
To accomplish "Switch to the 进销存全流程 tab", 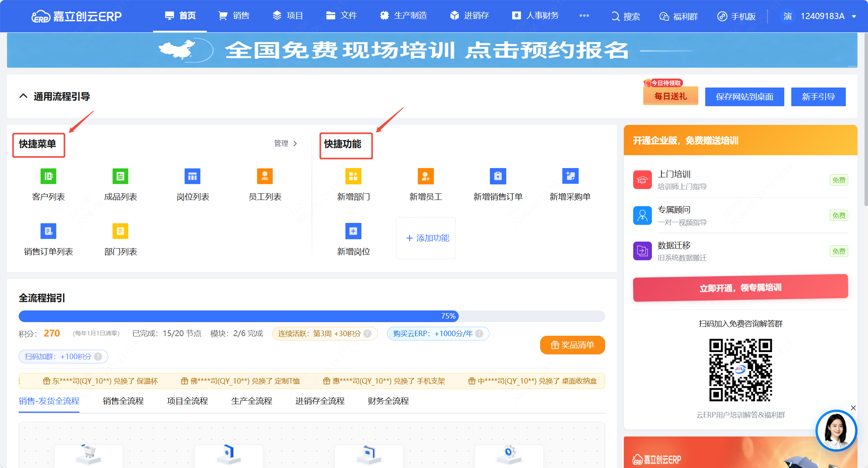I will [320, 401].
